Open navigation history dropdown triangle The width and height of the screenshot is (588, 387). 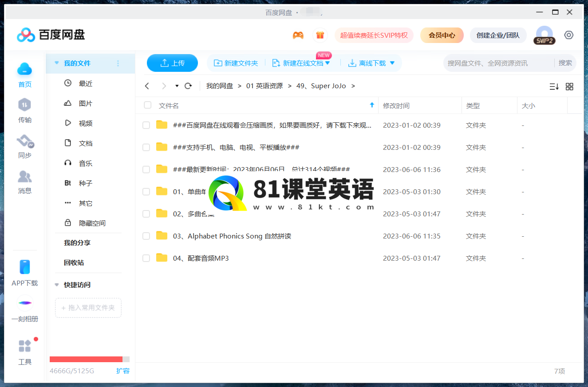coord(177,86)
